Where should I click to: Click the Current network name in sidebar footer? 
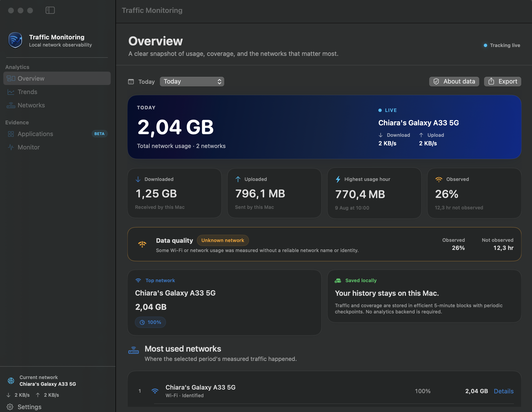click(x=48, y=384)
